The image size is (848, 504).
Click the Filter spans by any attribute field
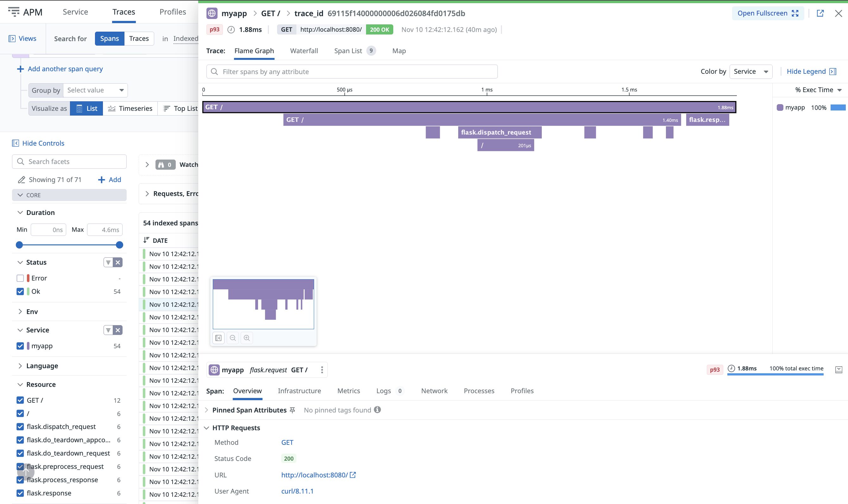(x=351, y=71)
